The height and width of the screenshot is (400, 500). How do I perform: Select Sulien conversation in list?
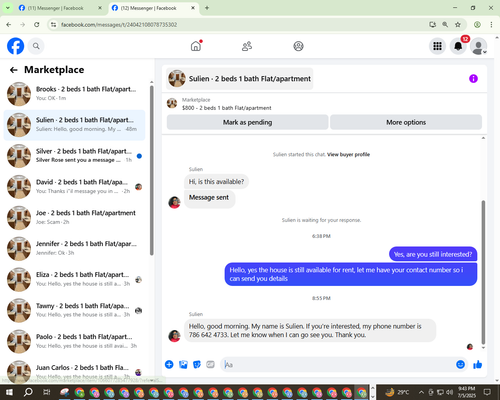pos(75,125)
